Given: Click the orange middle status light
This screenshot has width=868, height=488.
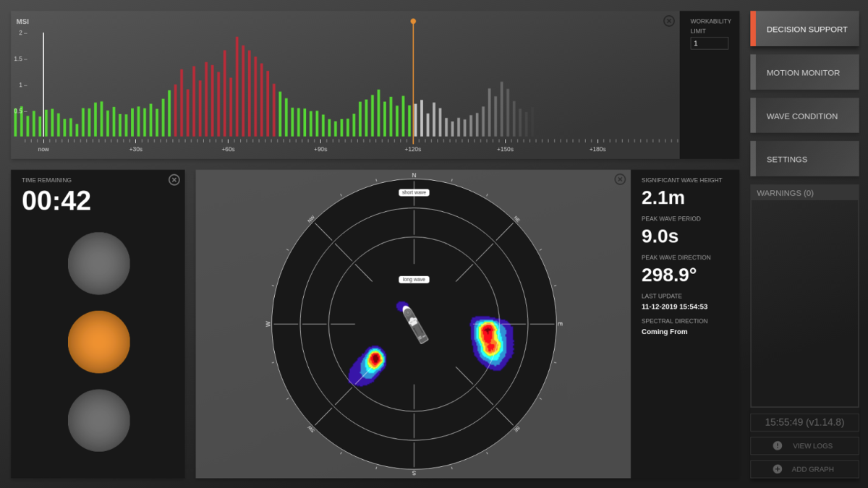Looking at the screenshot, I should [99, 342].
